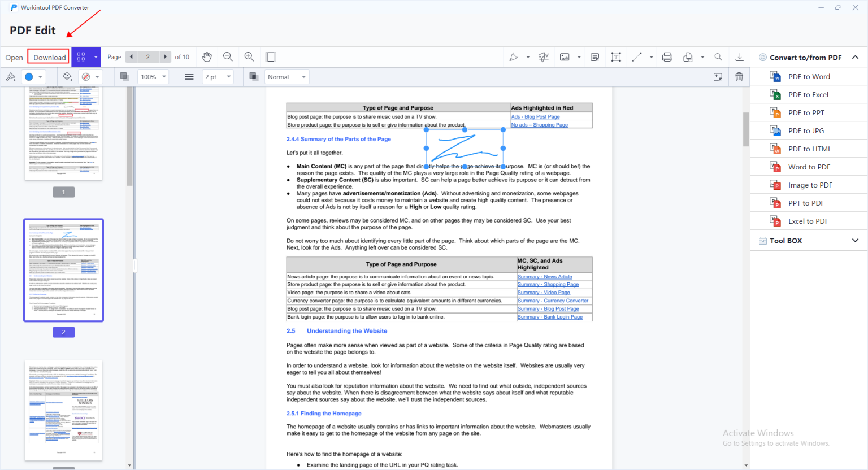This screenshot has width=868, height=470.
Task: Add a sticky note annotation
Action: point(594,56)
